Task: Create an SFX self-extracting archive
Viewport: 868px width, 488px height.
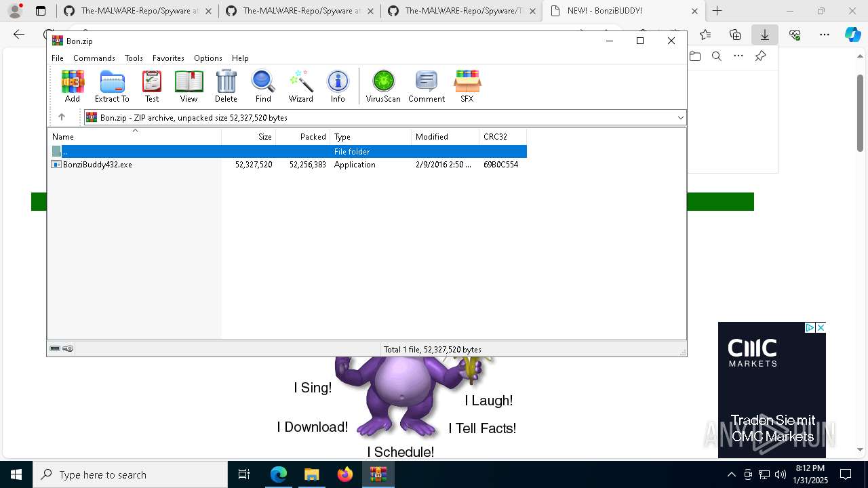Action: pyautogui.click(x=467, y=86)
